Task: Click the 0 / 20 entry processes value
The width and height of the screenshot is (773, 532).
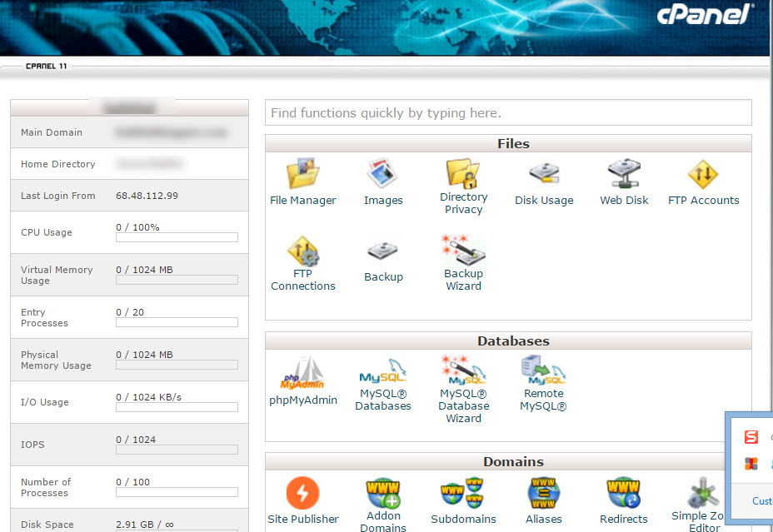Action: click(x=130, y=312)
